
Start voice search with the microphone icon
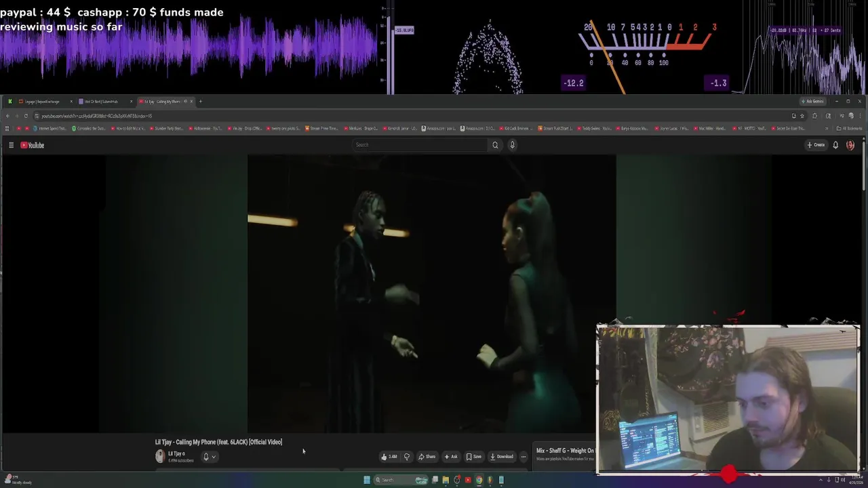[512, 145]
